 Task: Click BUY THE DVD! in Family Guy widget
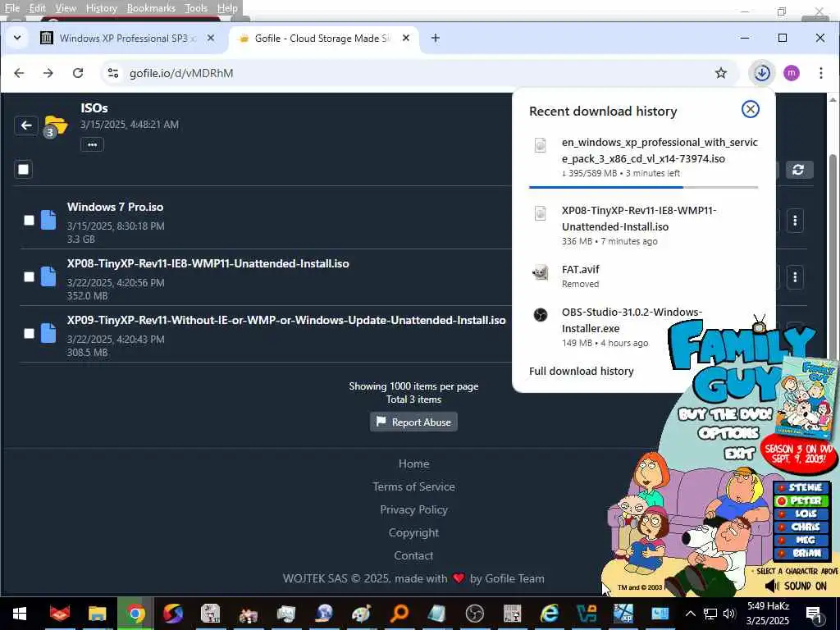(x=725, y=414)
